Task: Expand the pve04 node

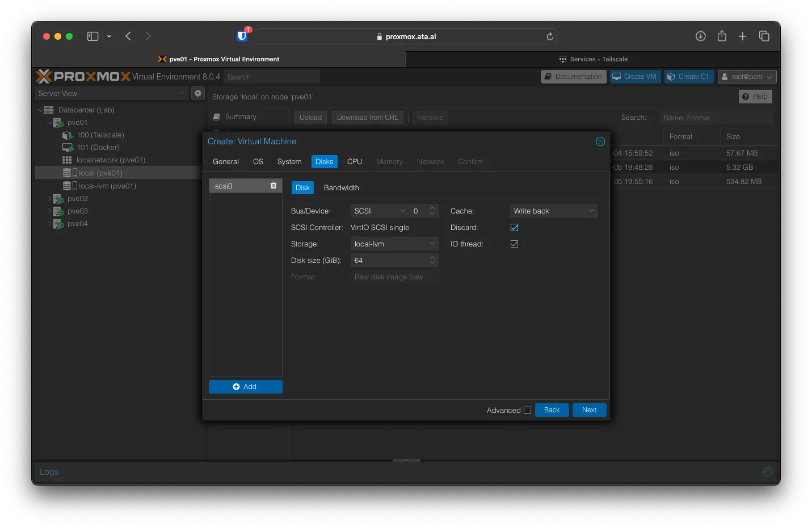Action: 49,224
